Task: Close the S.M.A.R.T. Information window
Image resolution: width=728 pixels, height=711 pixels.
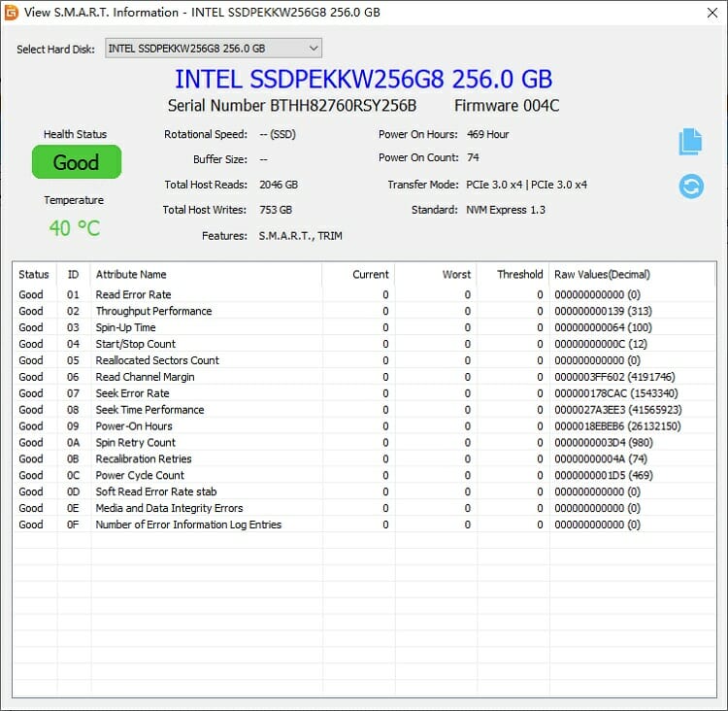Action: (706, 13)
